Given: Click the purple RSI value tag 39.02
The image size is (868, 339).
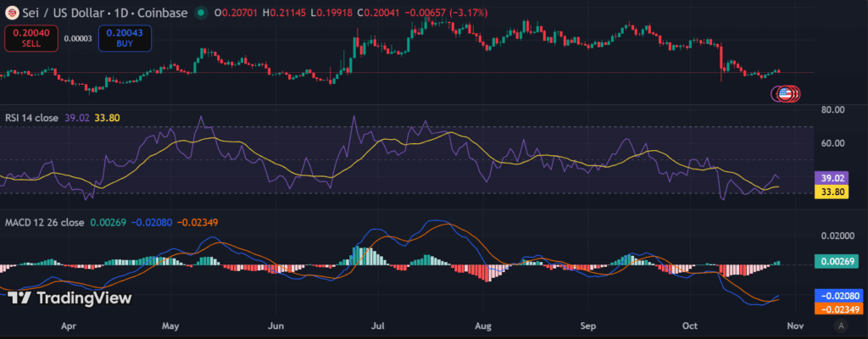Looking at the screenshot, I should [837, 178].
